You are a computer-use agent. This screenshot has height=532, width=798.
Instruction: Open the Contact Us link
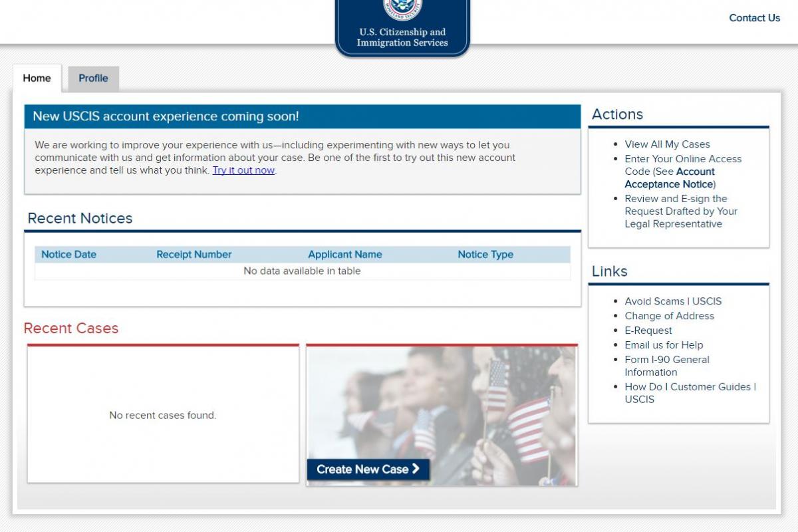click(754, 18)
